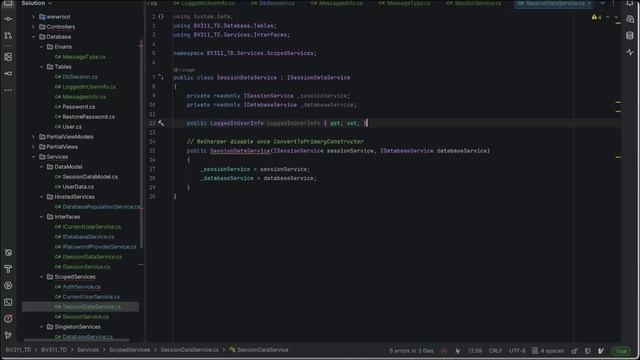Collapse the ScopedServices folder

tap(41, 277)
